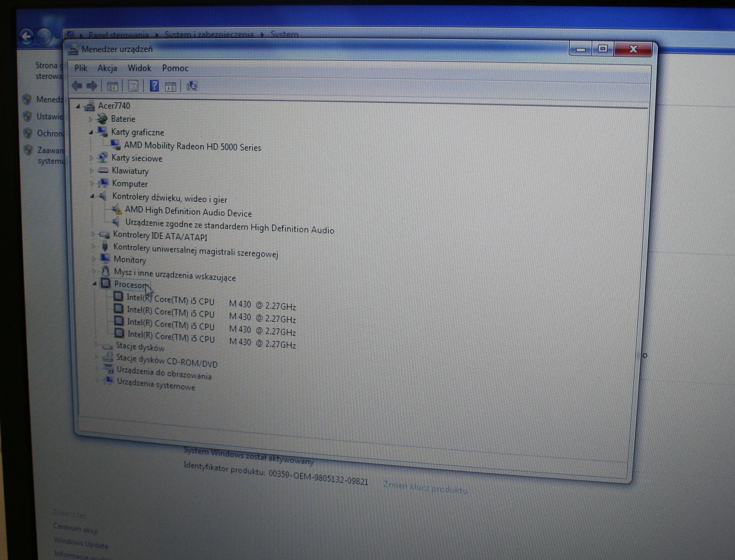Expand the Klawiatury node arrow
This screenshot has width=735, height=560.
pyautogui.click(x=92, y=171)
